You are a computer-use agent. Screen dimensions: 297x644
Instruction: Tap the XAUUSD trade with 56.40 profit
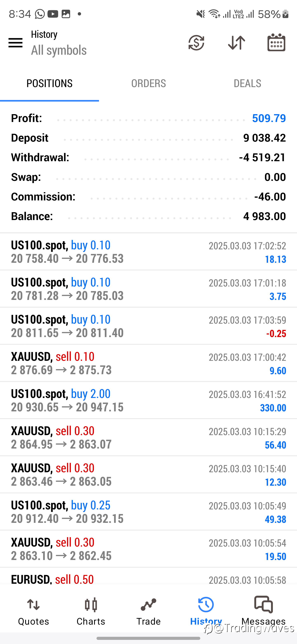click(148, 438)
